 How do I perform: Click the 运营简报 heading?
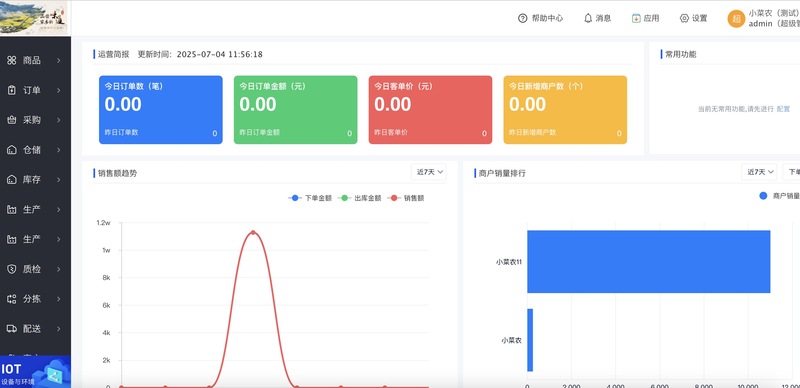click(x=113, y=54)
